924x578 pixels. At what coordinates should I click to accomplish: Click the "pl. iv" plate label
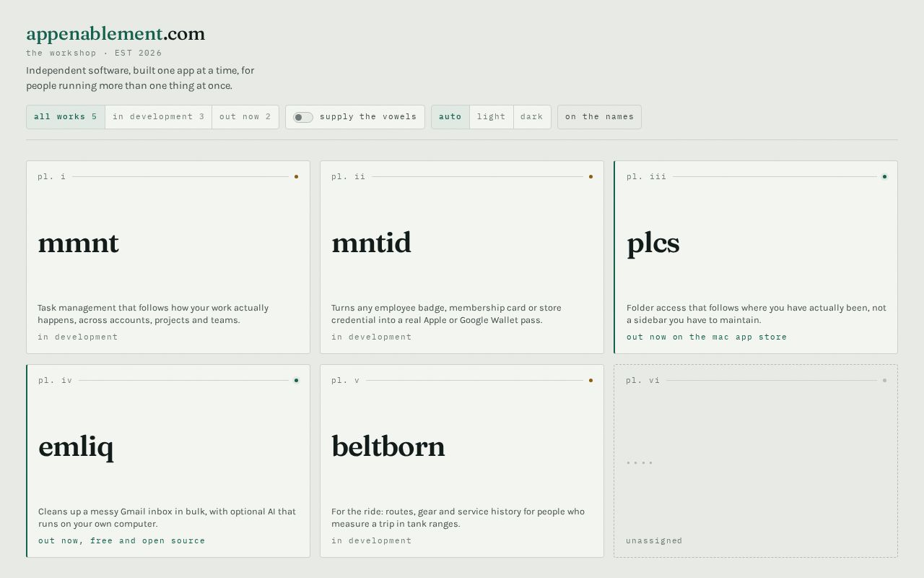(x=56, y=380)
